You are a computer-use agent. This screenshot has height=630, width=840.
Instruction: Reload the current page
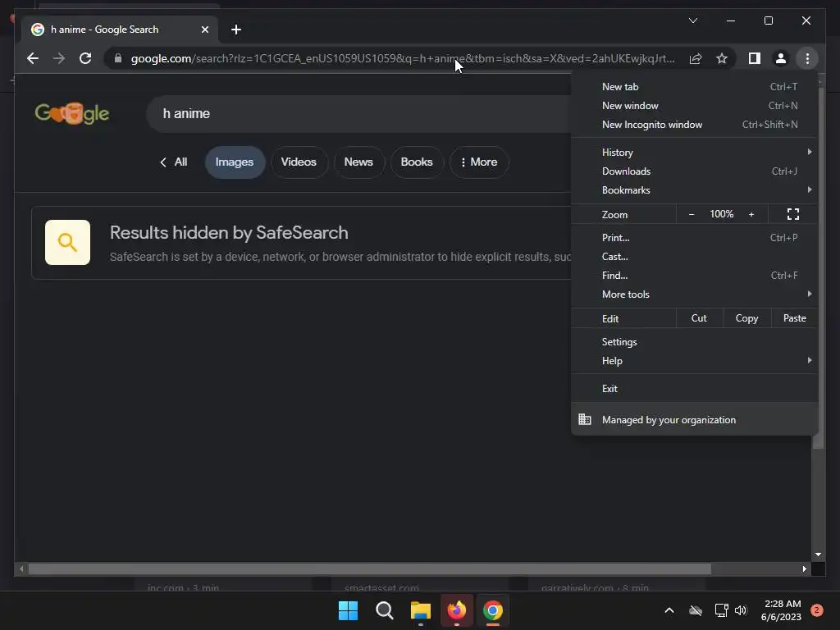click(85, 58)
